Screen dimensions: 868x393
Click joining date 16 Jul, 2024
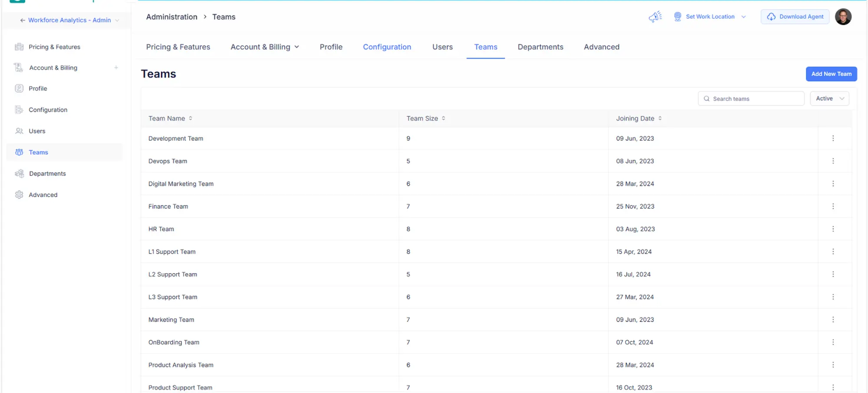[x=633, y=274]
